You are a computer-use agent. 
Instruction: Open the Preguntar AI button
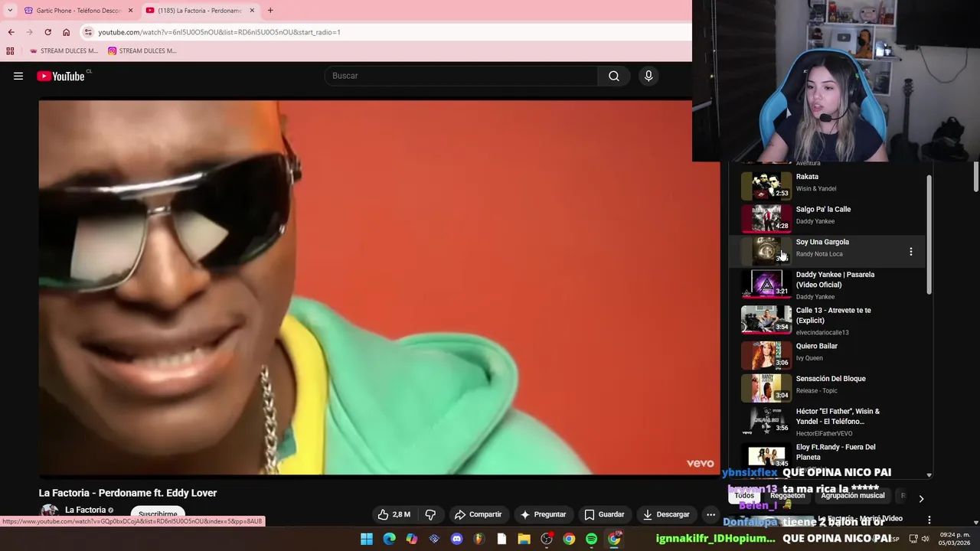[543, 514]
